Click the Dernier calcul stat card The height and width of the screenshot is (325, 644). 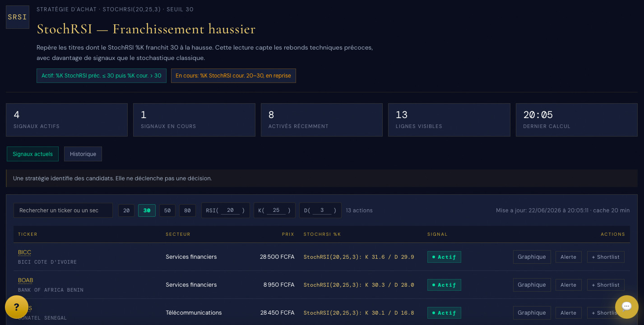[x=577, y=120]
